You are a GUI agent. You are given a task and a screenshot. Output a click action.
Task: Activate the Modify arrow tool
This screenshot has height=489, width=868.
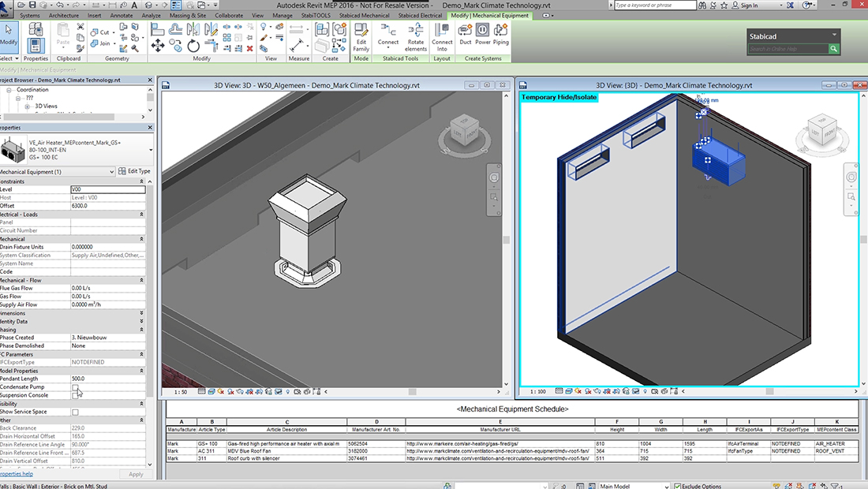point(9,34)
